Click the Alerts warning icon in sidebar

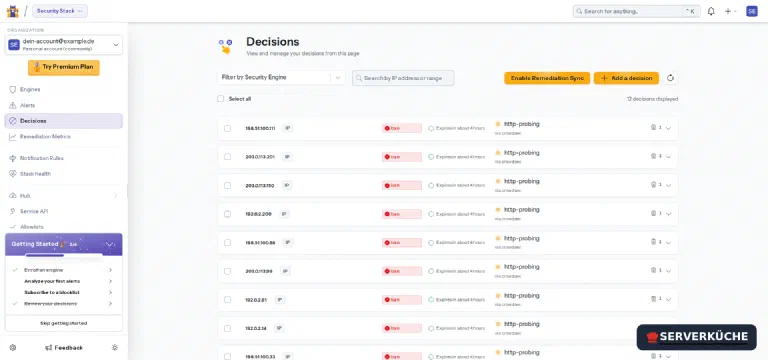tap(13, 105)
